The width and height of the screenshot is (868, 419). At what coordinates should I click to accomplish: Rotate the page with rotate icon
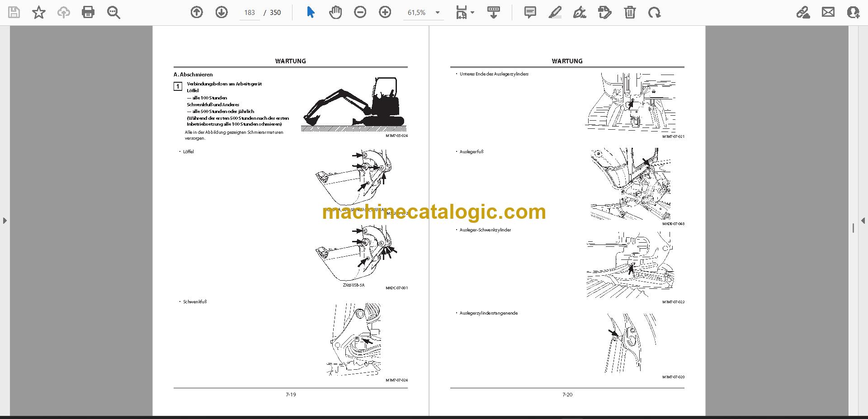coord(654,12)
